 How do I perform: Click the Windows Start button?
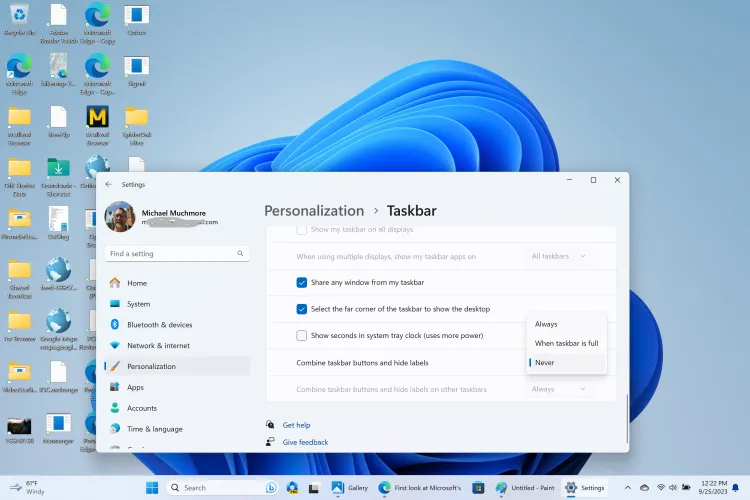(x=152, y=488)
